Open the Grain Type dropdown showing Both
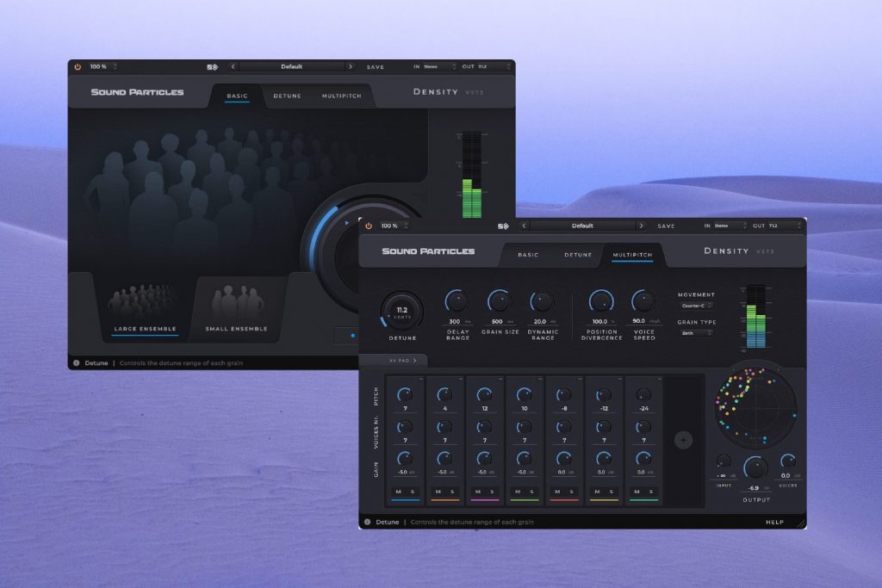 pos(696,333)
